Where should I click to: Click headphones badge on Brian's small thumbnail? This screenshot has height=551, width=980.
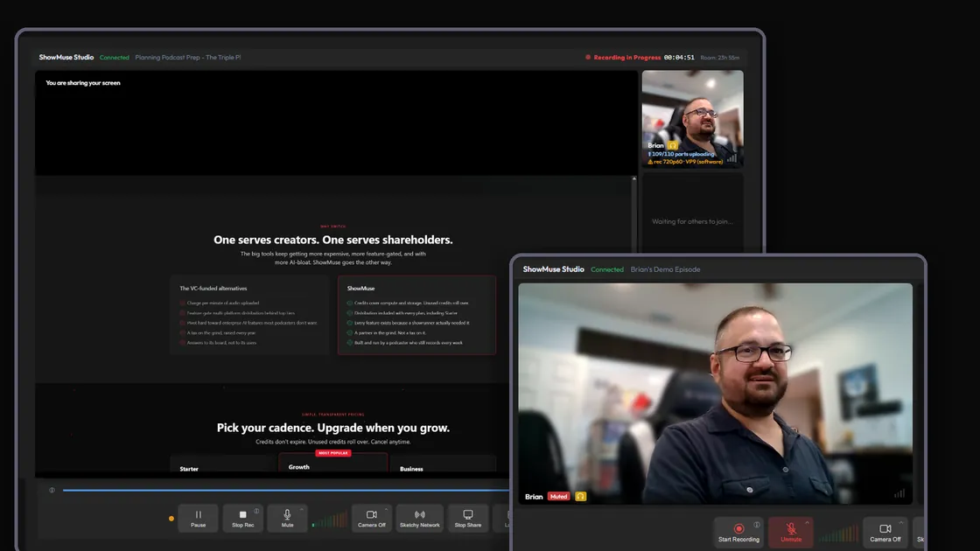pyautogui.click(x=673, y=145)
